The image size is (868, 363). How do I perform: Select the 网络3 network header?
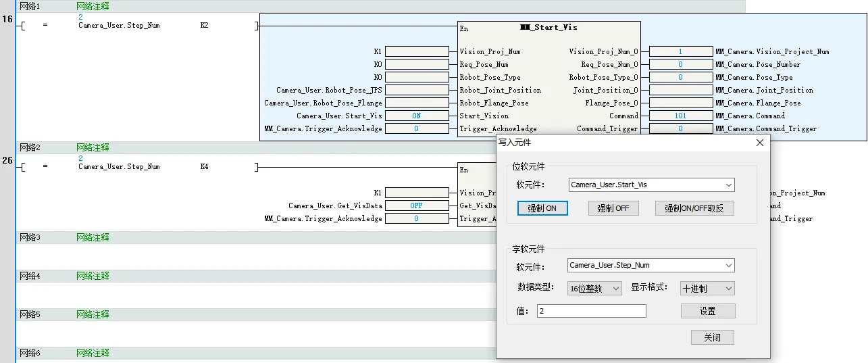30,237
